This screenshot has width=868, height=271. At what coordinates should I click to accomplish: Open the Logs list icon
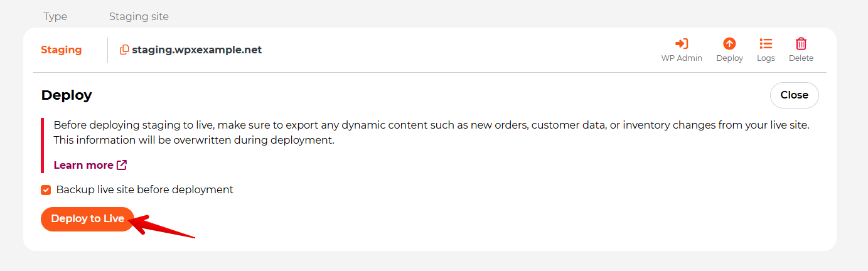coord(766,43)
